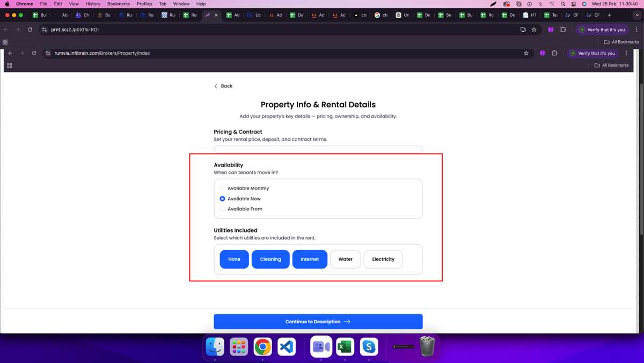Choose the Available From radio option
The image size is (644, 363).
222,209
